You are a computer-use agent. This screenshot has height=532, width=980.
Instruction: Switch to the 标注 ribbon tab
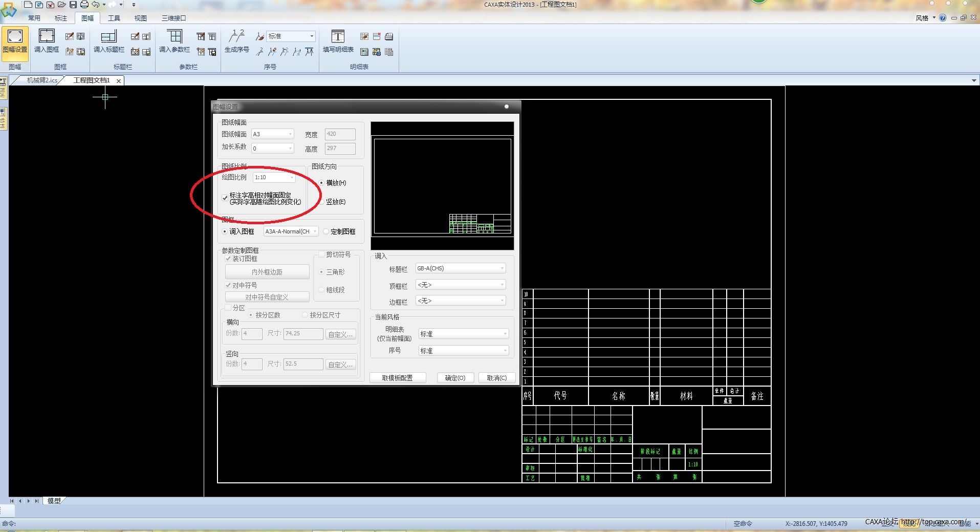(x=61, y=18)
